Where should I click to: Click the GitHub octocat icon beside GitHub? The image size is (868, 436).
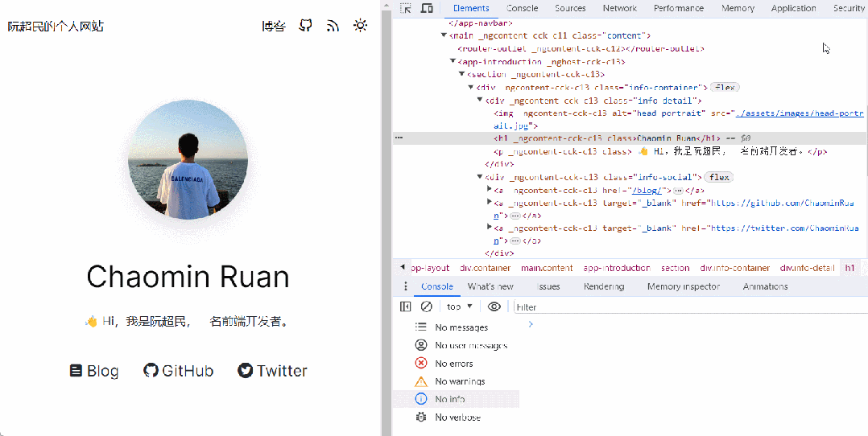click(x=151, y=370)
